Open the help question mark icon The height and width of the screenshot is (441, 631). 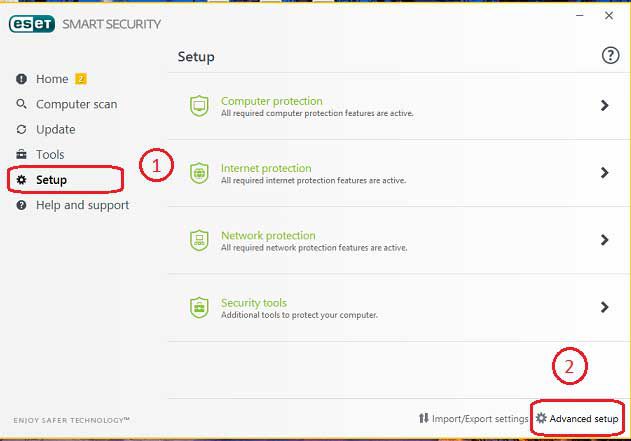pos(610,56)
